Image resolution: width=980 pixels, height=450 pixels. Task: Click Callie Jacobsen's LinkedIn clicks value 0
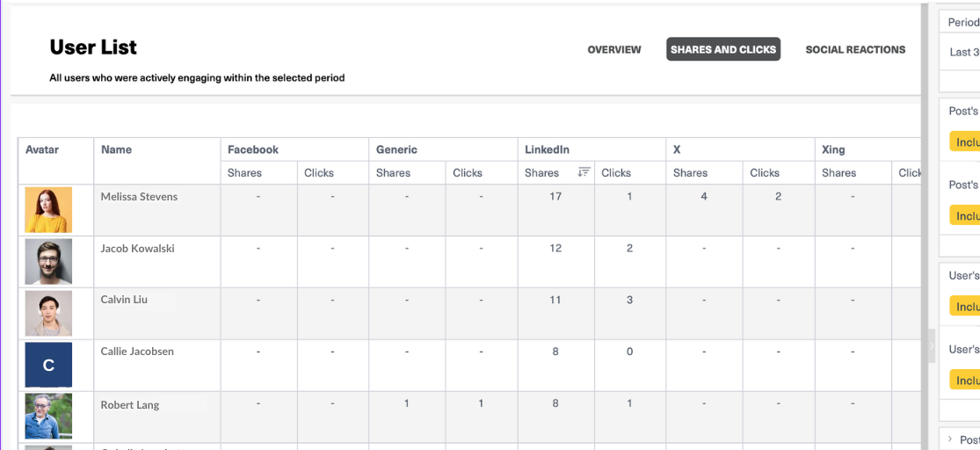(629, 352)
